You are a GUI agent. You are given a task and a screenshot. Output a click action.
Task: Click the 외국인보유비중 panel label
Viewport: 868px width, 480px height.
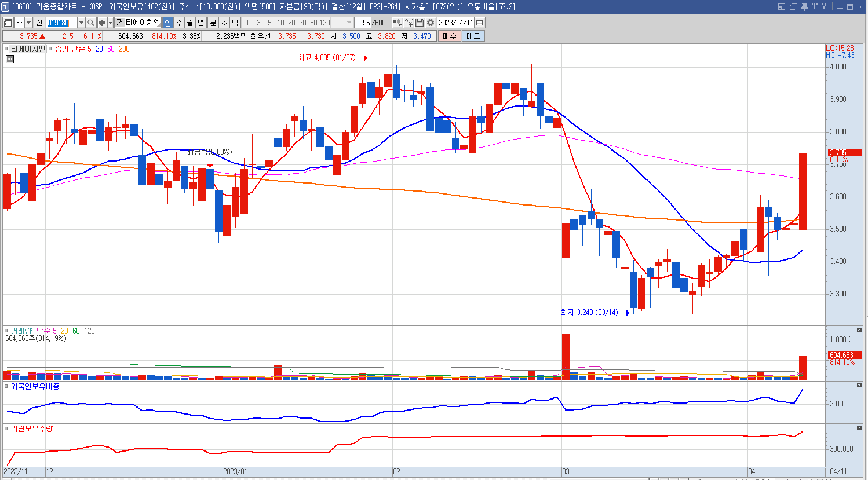[x=35, y=386]
